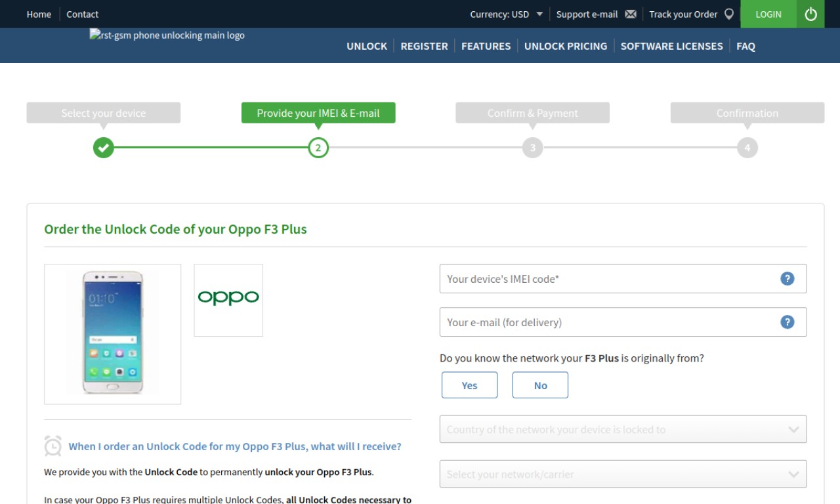Click the alarm clock icon beside the question
Viewport: 840px width, 504px height.
(x=52, y=446)
